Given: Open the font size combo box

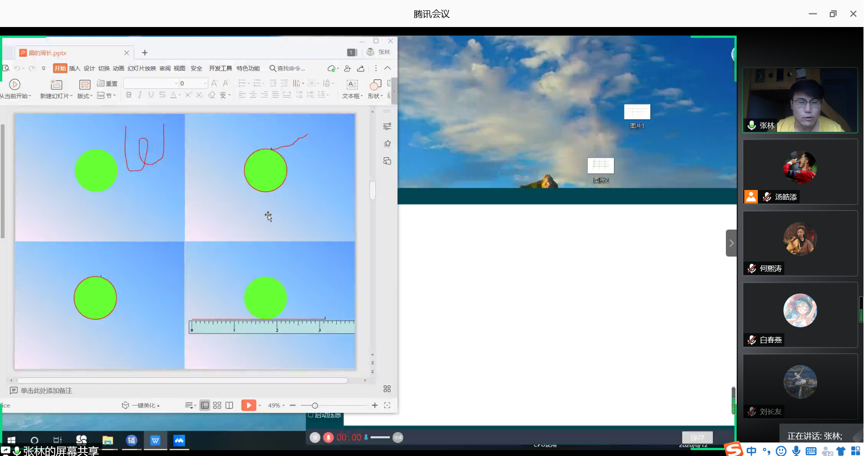Looking at the screenshot, I should [x=193, y=83].
